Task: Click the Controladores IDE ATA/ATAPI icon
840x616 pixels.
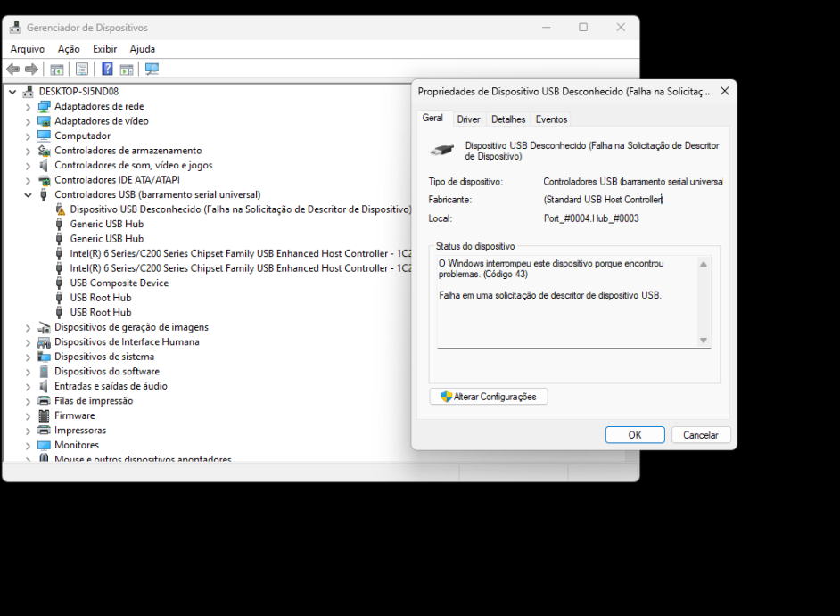Action: (x=44, y=180)
